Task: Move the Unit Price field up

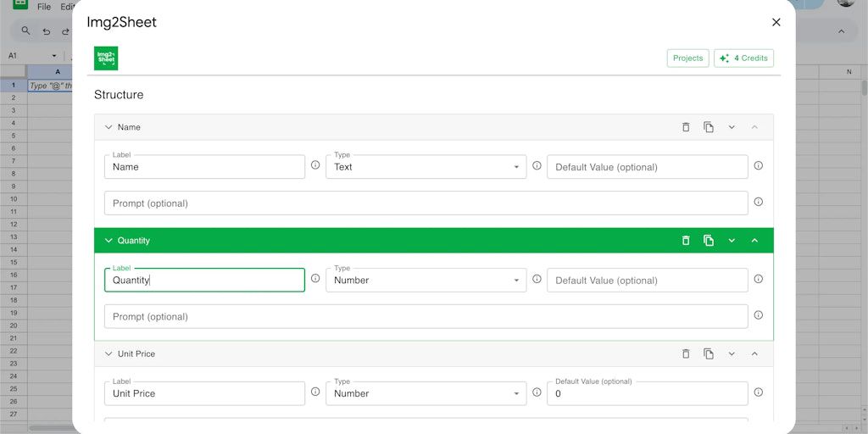Action: [x=754, y=354]
